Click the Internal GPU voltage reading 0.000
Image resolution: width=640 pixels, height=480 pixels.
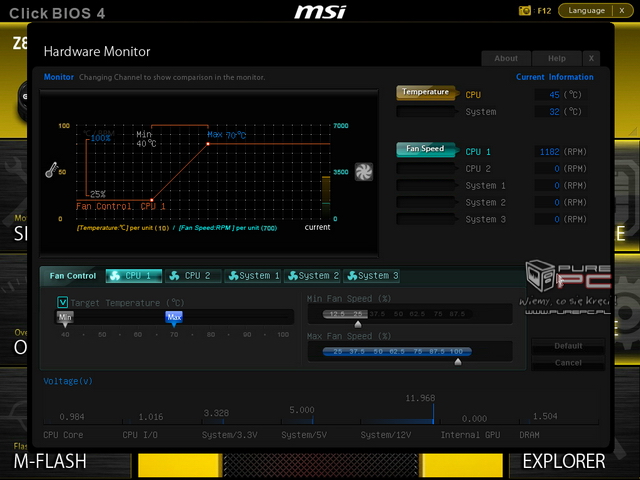pos(474,419)
